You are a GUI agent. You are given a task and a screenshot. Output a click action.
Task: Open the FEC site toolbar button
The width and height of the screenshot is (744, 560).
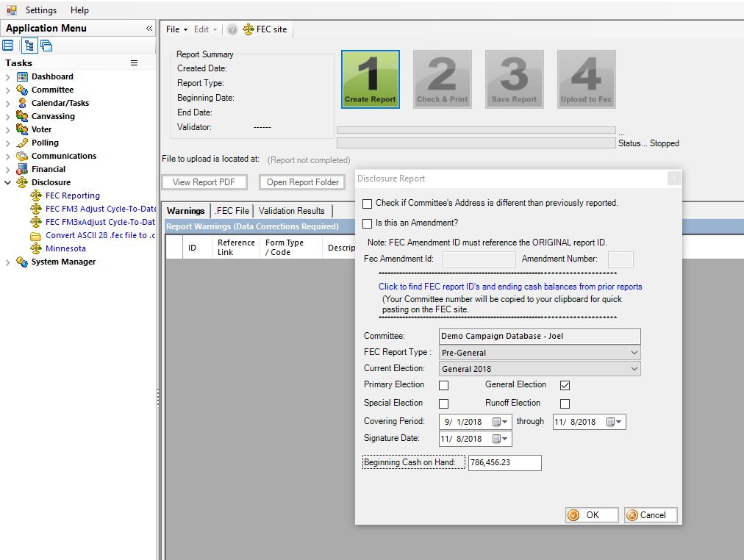pyautogui.click(x=265, y=29)
